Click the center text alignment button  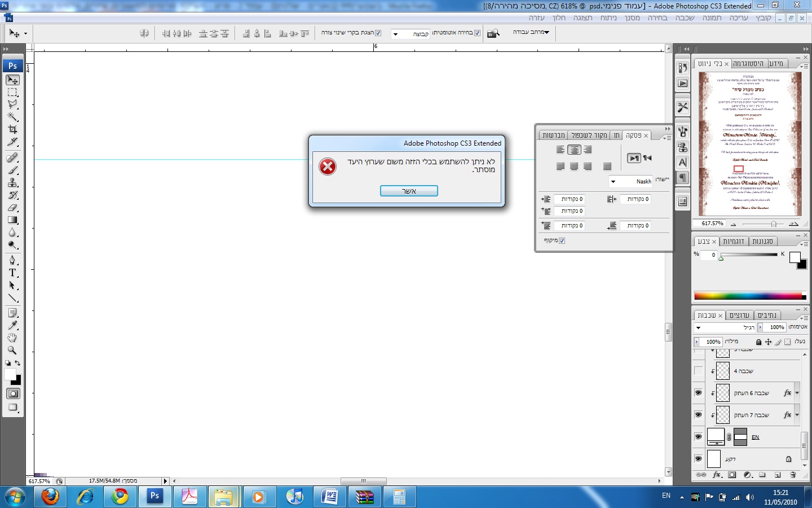coord(574,150)
